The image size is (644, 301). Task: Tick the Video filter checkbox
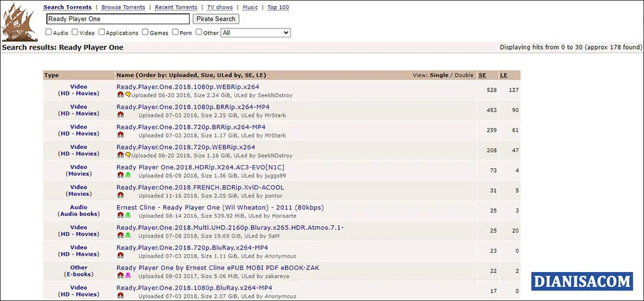click(x=75, y=32)
